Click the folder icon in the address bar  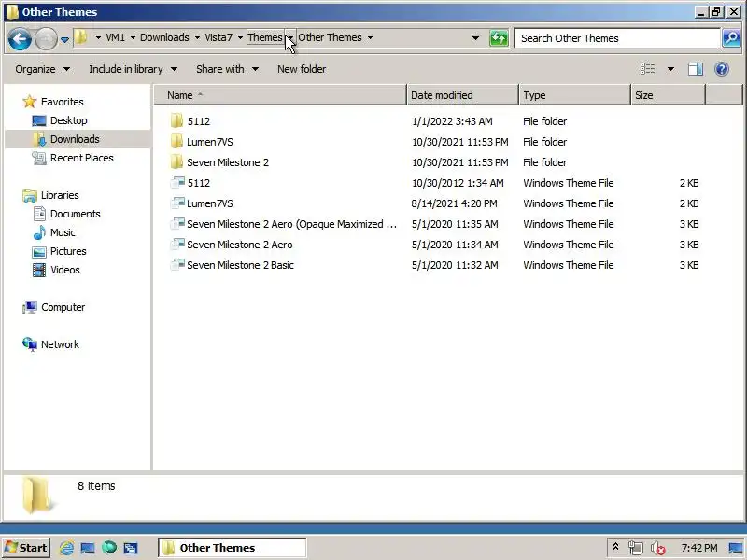pos(81,37)
